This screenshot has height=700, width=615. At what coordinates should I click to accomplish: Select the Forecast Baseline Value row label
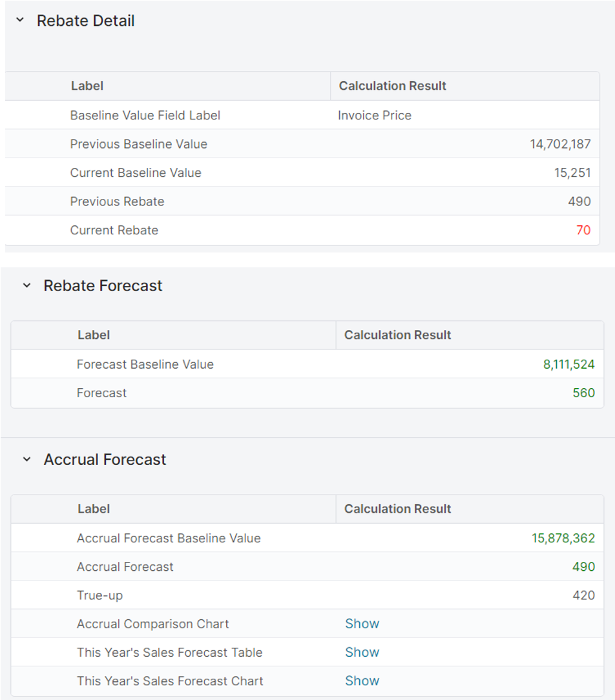(x=145, y=364)
